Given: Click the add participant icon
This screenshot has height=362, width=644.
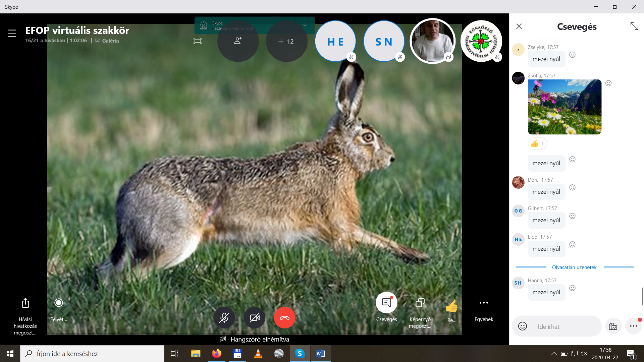Looking at the screenshot, I should pos(238,41).
